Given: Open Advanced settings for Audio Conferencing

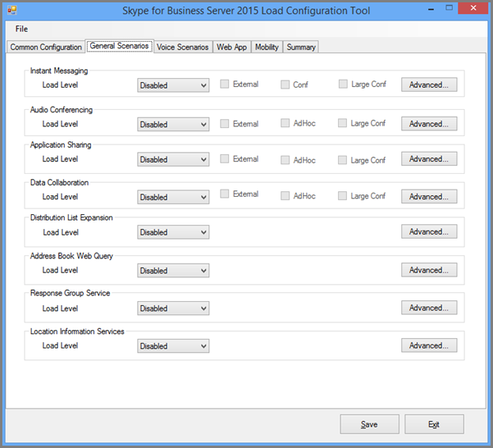Looking at the screenshot, I should point(429,123).
